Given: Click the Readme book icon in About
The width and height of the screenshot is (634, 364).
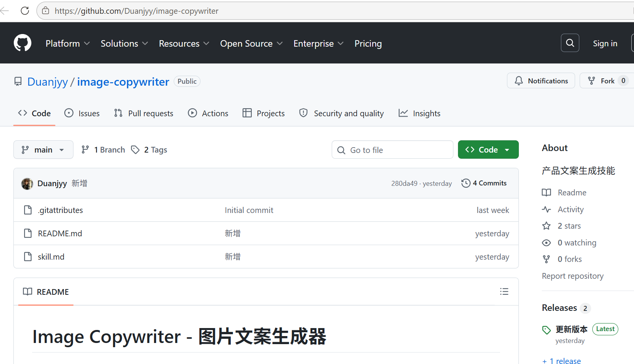Looking at the screenshot, I should [546, 192].
